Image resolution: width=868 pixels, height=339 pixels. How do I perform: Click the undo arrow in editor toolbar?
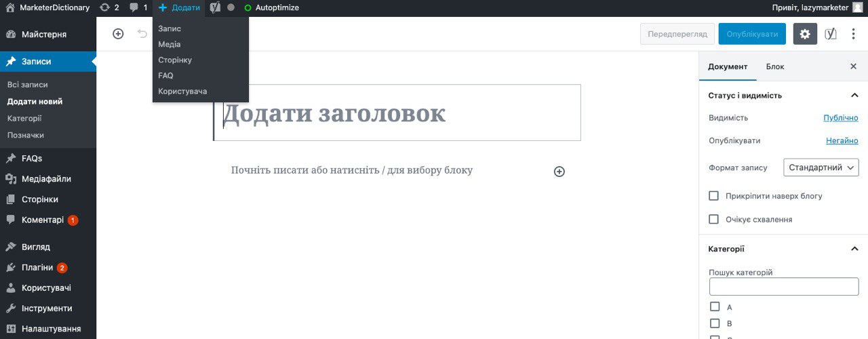(x=142, y=33)
